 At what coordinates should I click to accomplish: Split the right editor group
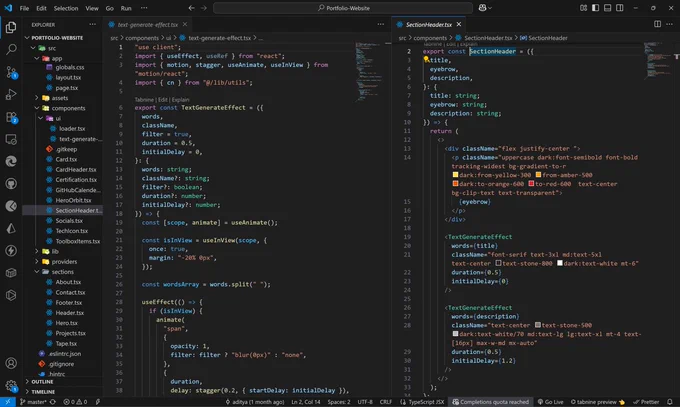click(657, 24)
